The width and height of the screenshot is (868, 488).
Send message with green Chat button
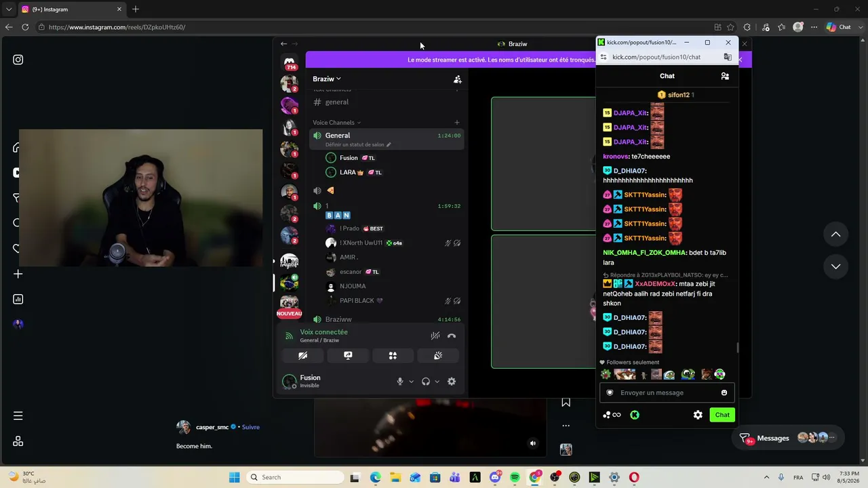click(x=722, y=415)
